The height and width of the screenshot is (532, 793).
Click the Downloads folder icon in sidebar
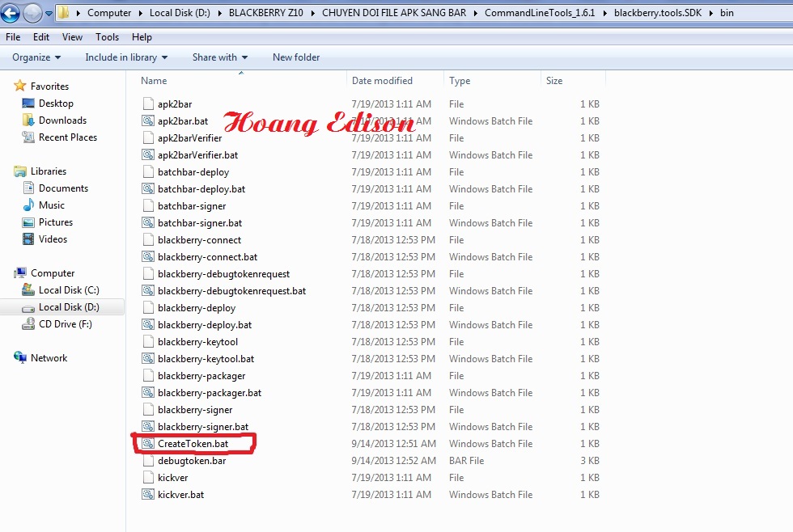[x=28, y=120]
